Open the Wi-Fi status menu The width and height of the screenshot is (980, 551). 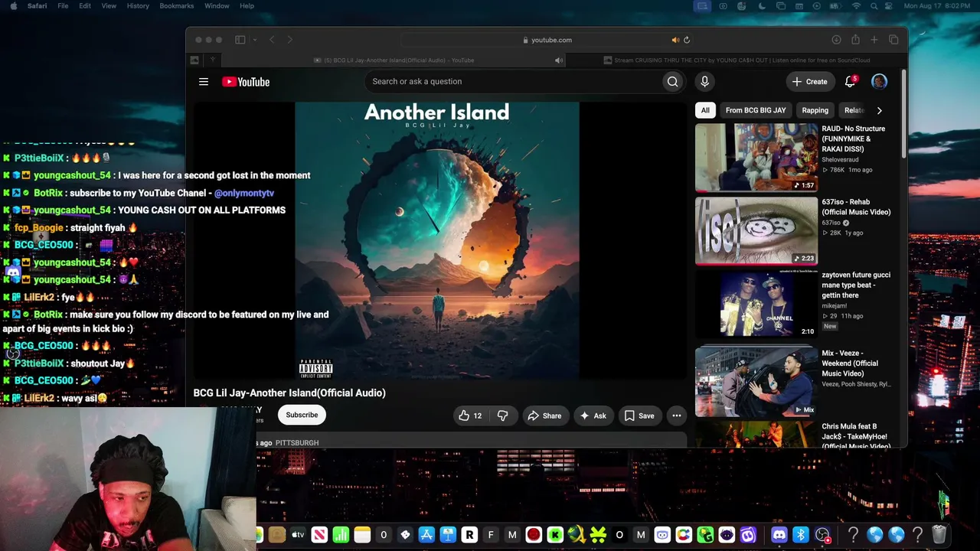[856, 6]
